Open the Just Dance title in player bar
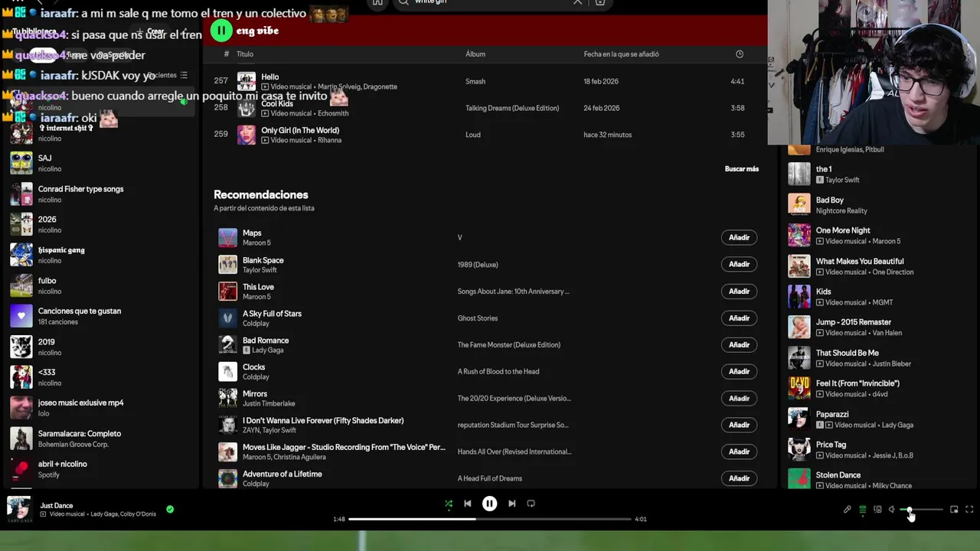 (x=57, y=505)
